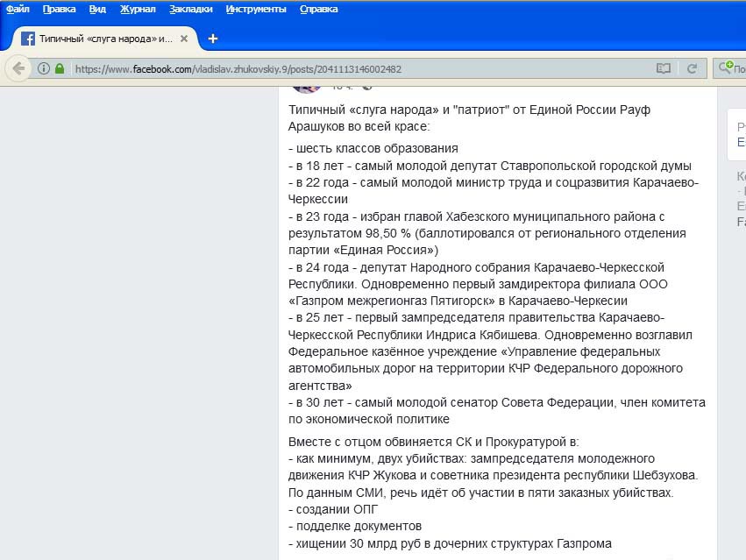Open the Закладки menu
This screenshot has height=560, width=746.
pyautogui.click(x=191, y=9)
